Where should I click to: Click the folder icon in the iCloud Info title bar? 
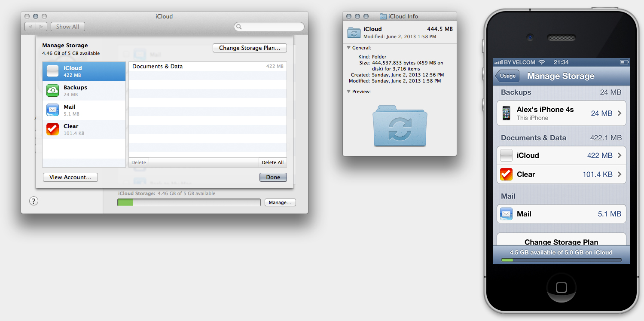point(383,16)
